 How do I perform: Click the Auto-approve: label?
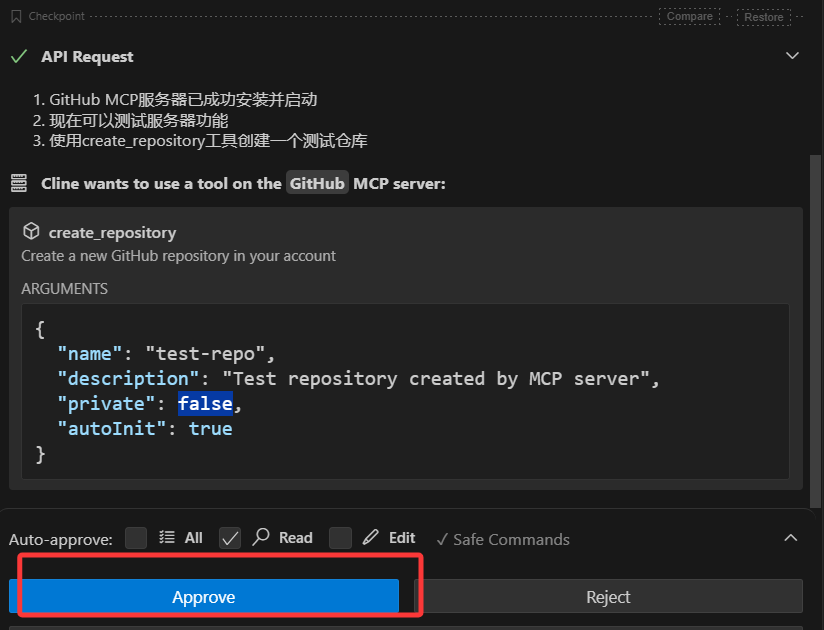(60, 540)
